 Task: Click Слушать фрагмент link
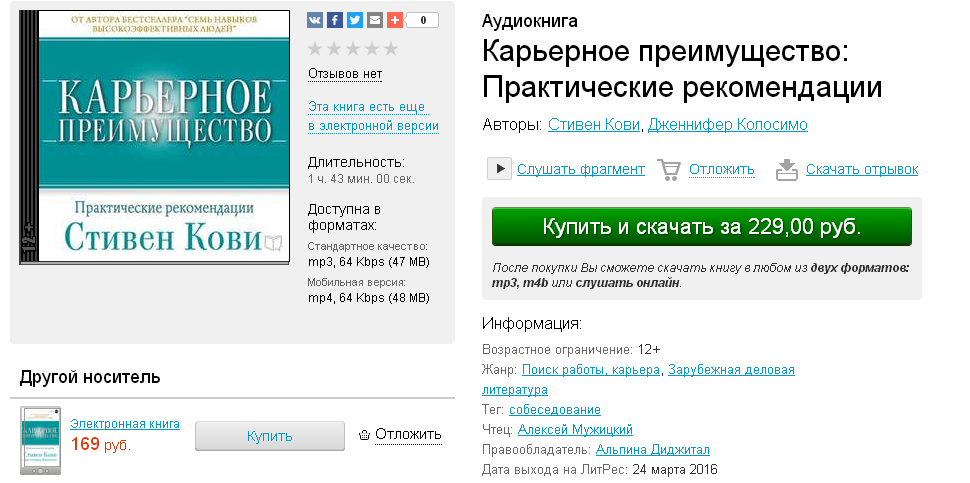coord(581,169)
